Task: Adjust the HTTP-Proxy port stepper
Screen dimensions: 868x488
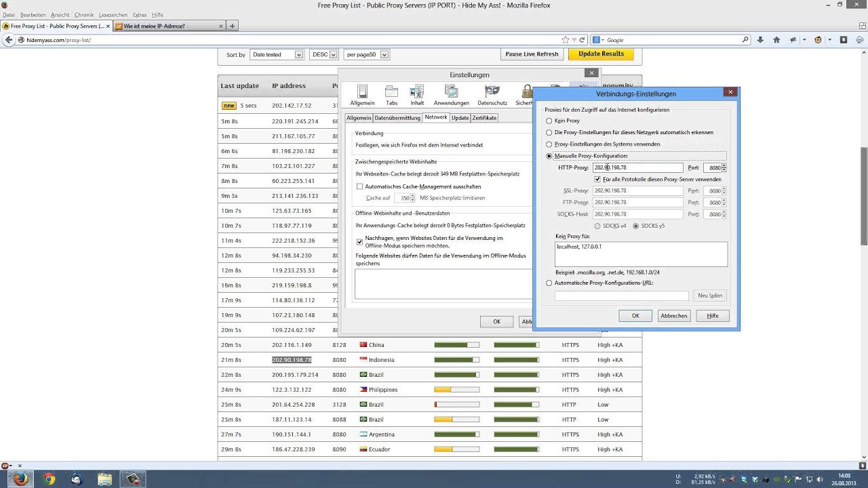Action: click(x=724, y=167)
